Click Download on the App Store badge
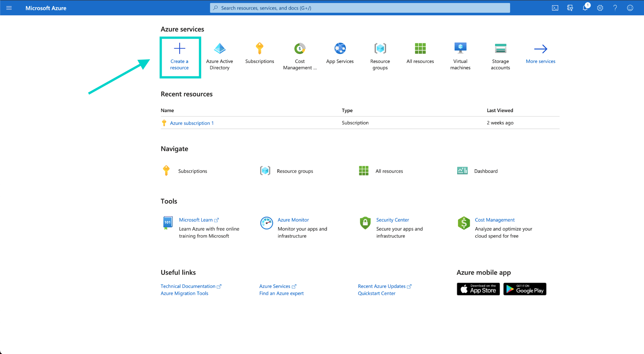Screen dimensions: 644x354 coord(478,289)
